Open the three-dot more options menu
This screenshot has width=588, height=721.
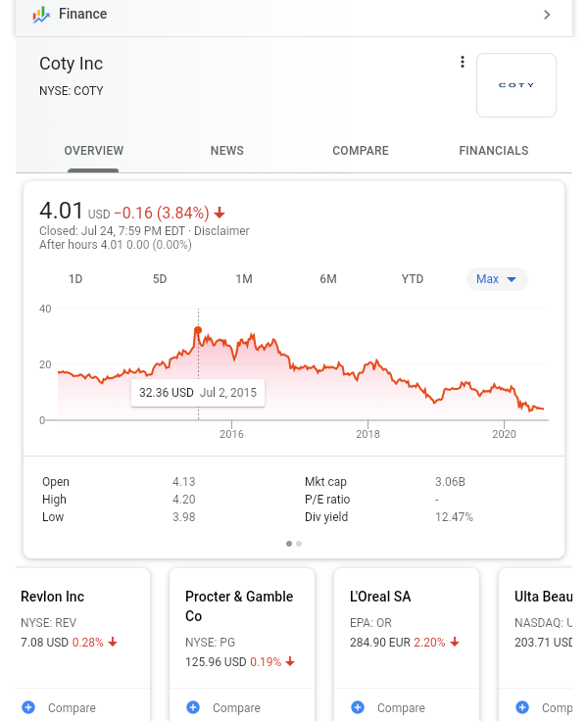tap(463, 63)
